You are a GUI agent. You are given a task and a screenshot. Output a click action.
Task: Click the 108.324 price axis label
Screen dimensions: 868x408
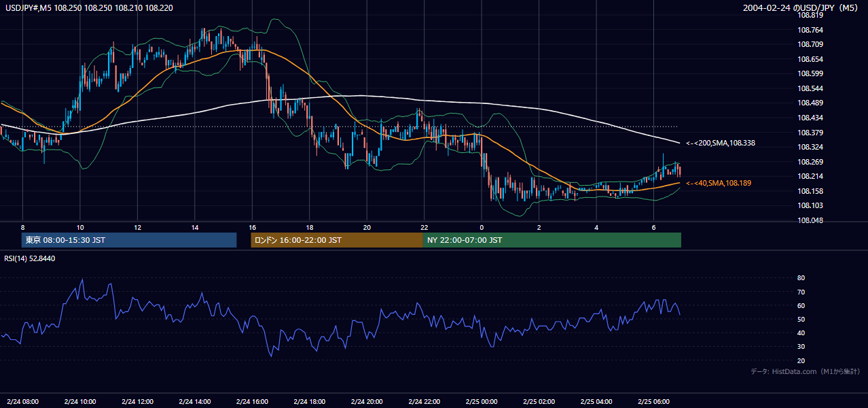pos(810,148)
